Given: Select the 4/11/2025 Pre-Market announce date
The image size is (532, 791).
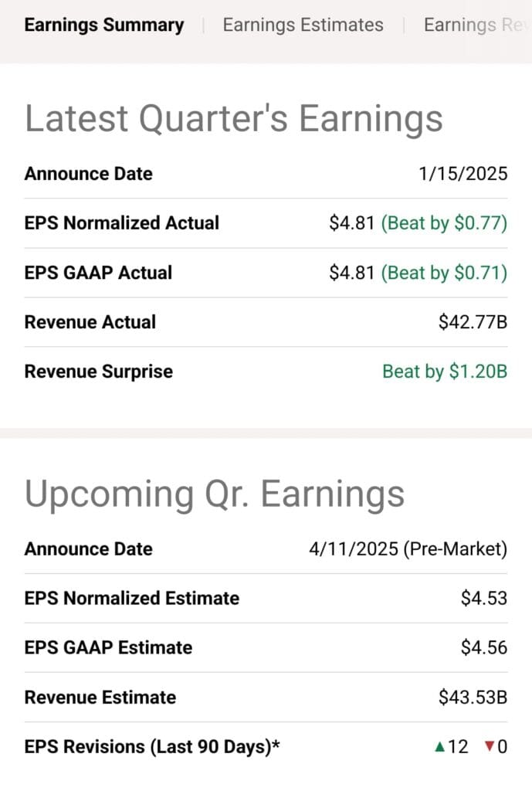Looking at the screenshot, I should 408,548.
